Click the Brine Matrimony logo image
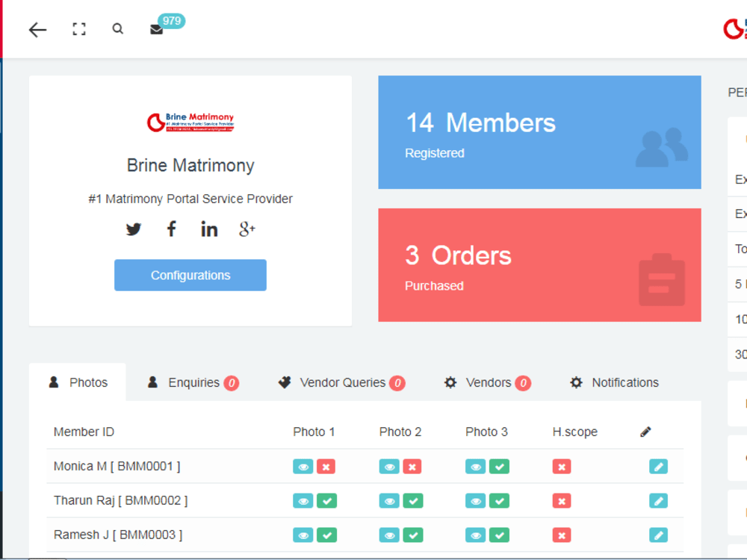This screenshot has height=560, width=747. click(190, 121)
